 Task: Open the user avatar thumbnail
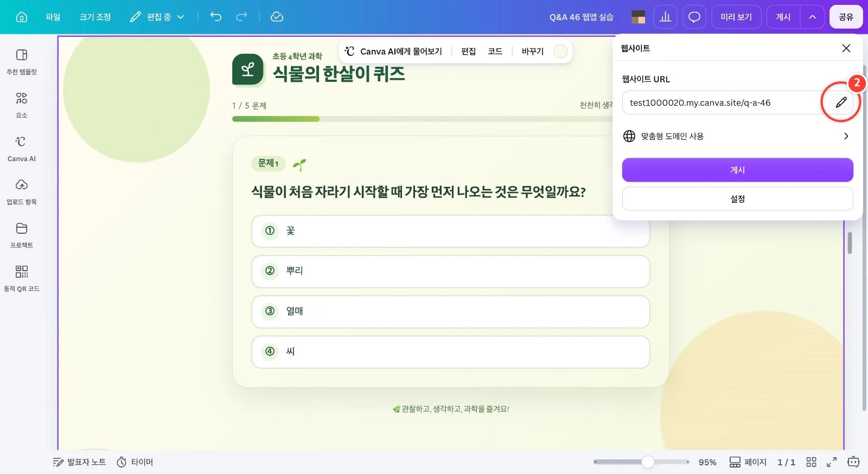click(x=639, y=17)
